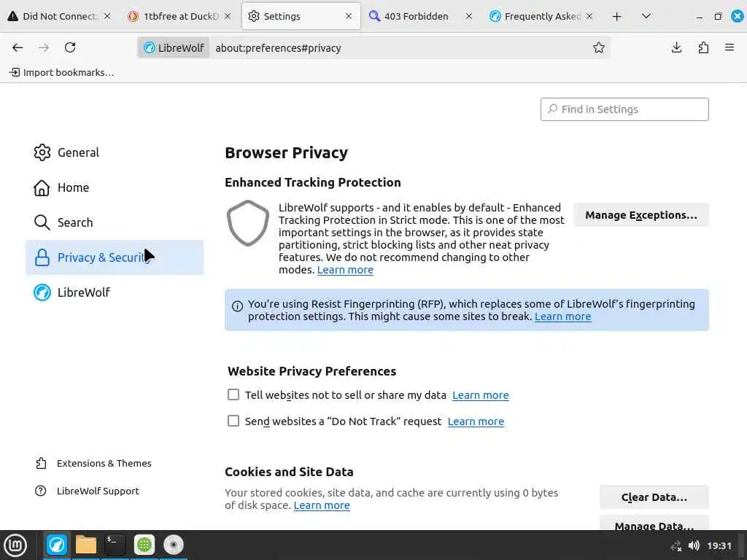Open the Home settings category
The width and height of the screenshot is (747, 560).
(x=115, y=187)
